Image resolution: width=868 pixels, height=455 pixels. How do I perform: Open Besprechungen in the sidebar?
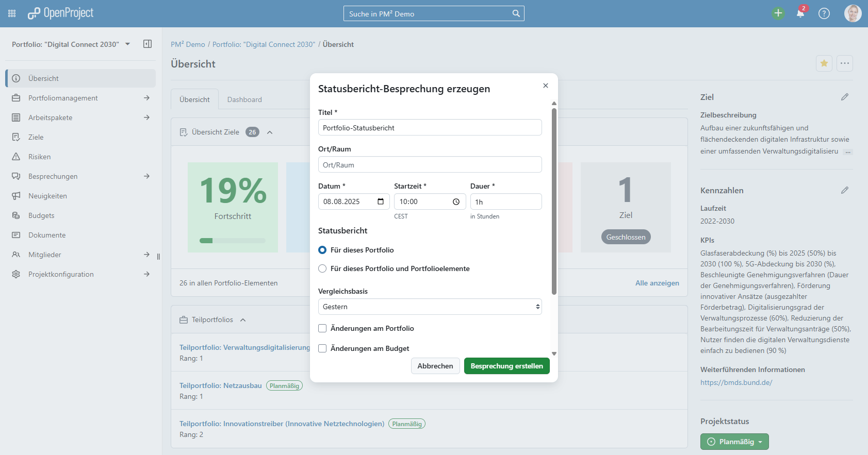tap(53, 176)
